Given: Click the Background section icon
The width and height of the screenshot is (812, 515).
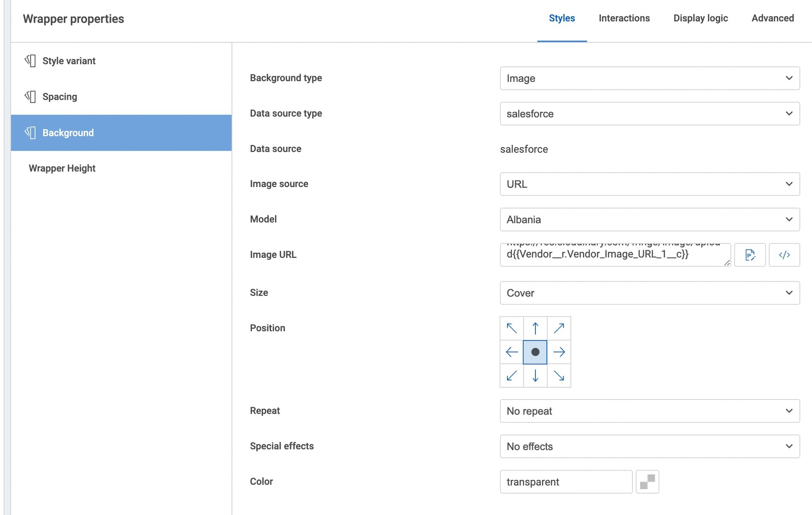Looking at the screenshot, I should 30,132.
